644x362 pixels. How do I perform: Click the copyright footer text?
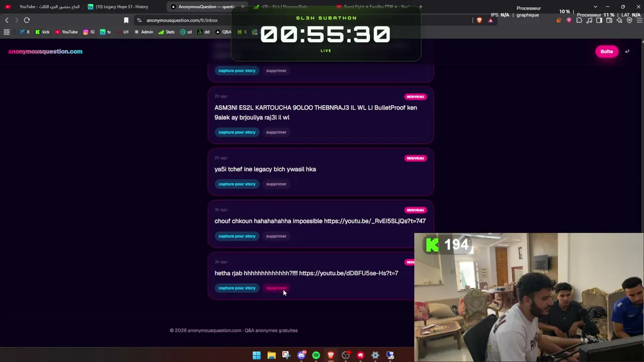pos(233,330)
